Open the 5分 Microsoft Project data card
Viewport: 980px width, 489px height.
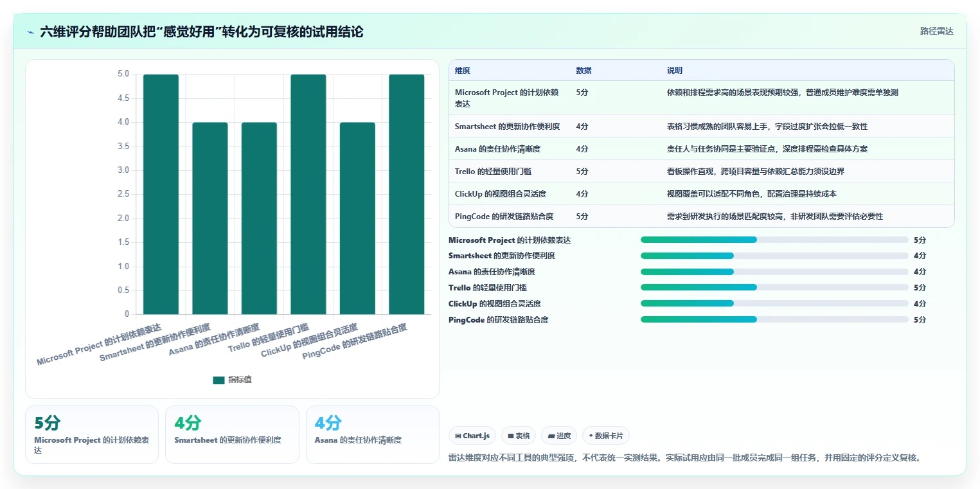click(92, 434)
